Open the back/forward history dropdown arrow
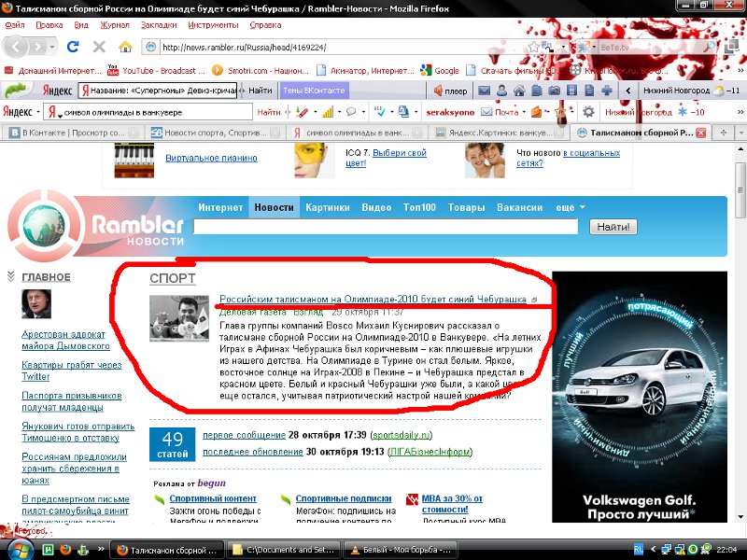This screenshot has height=560, width=747. [x=52, y=47]
